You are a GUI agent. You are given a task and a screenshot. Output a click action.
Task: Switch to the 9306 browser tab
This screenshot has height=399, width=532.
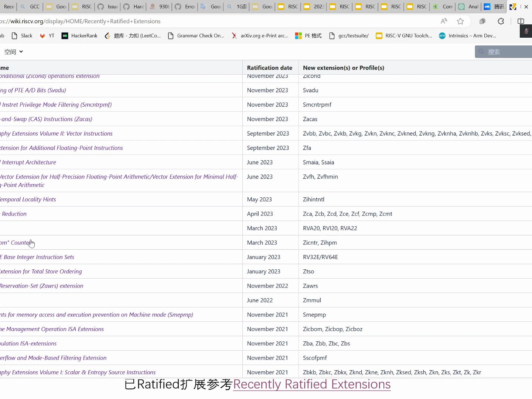click(x=159, y=7)
